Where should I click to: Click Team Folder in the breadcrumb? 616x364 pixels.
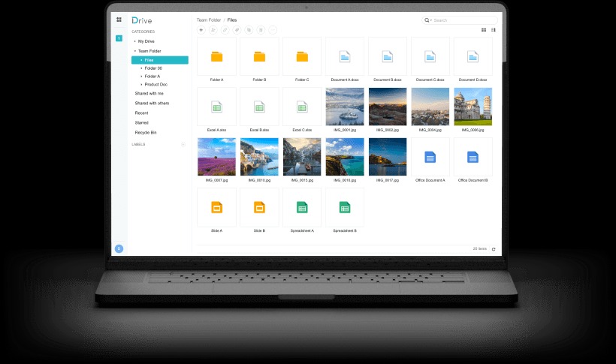pos(209,20)
